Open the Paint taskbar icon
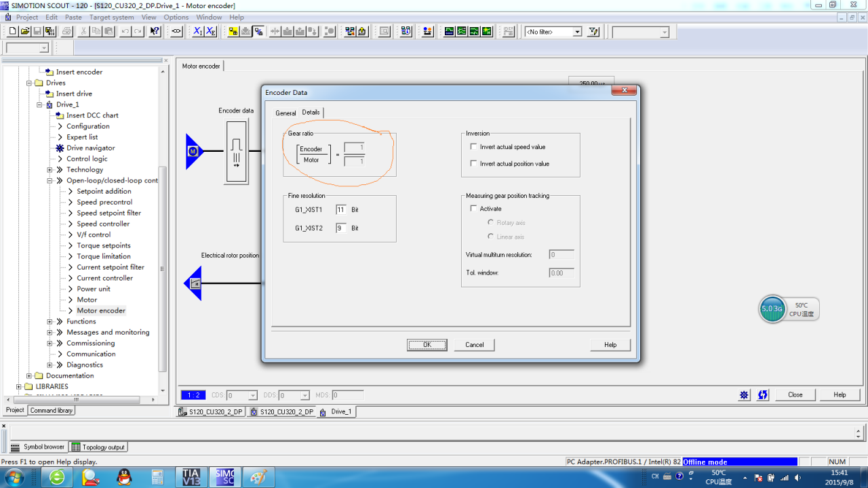Viewport: 868px width, 488px height. click(x=258, y=477)
